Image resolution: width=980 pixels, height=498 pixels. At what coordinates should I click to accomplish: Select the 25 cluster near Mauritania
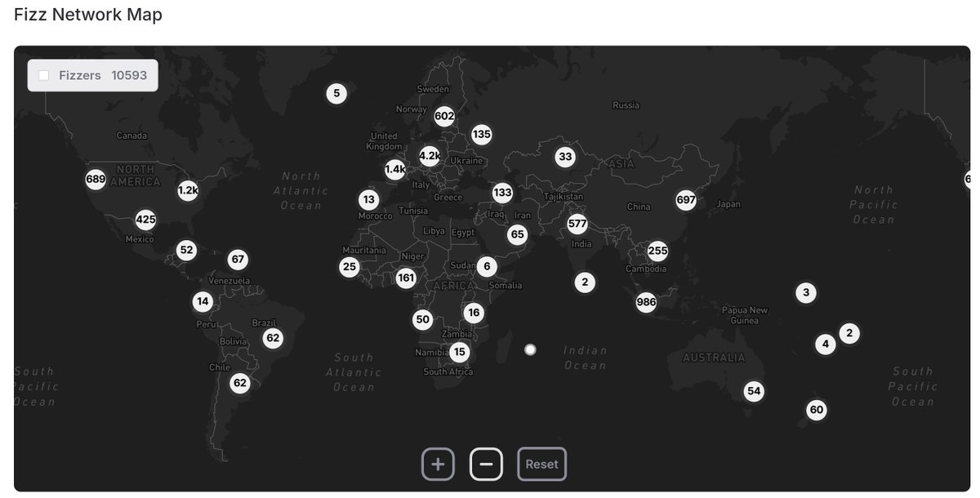point(350,266)
